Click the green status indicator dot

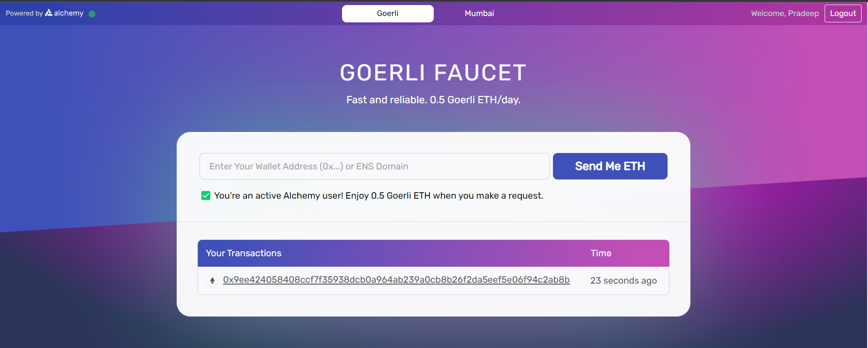(92, 14)
